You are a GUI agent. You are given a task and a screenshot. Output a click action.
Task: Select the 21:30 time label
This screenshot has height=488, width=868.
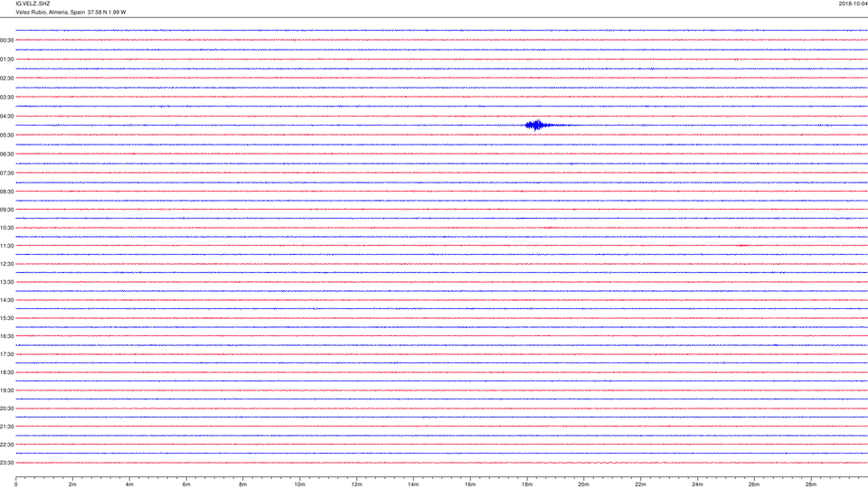tap(6, 427)
